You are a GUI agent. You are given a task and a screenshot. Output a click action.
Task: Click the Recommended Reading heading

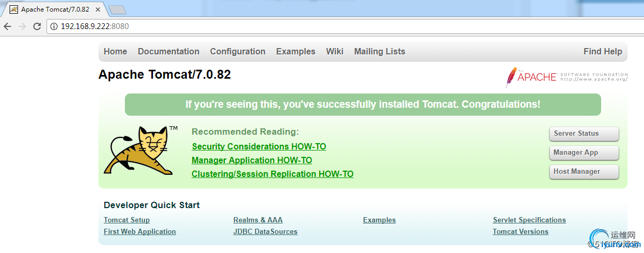coord(245,132)
